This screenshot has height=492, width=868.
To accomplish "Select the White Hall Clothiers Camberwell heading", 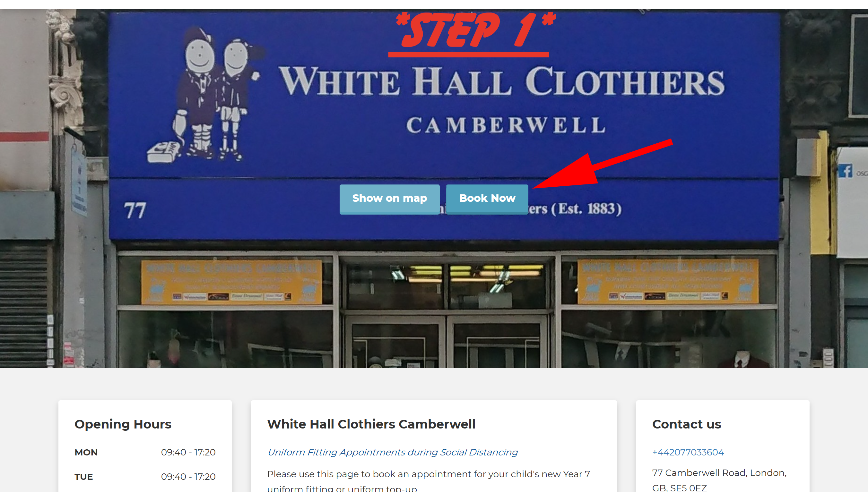I will pos(371,424).
